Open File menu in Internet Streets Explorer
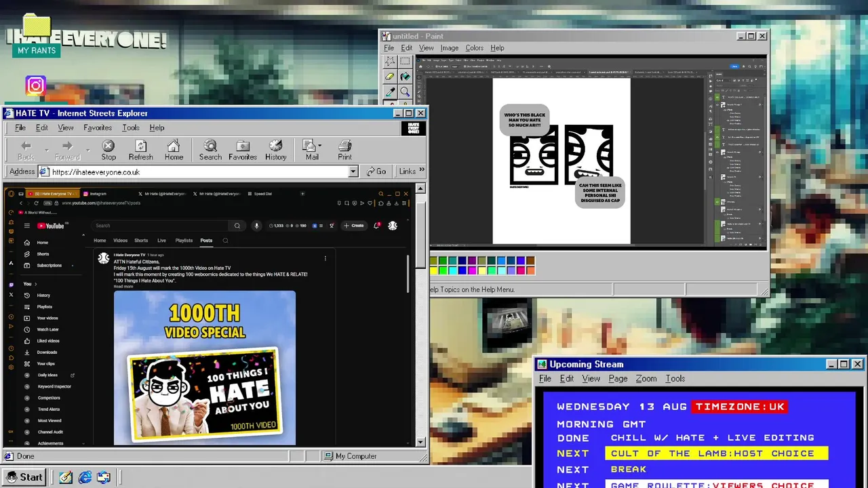 [x=20, y=127]
